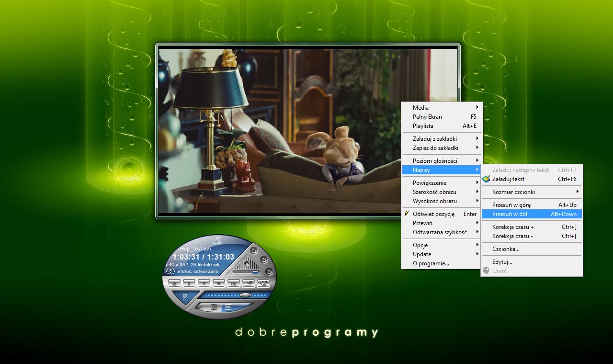Click the double-circle status icon

[170, 272]
